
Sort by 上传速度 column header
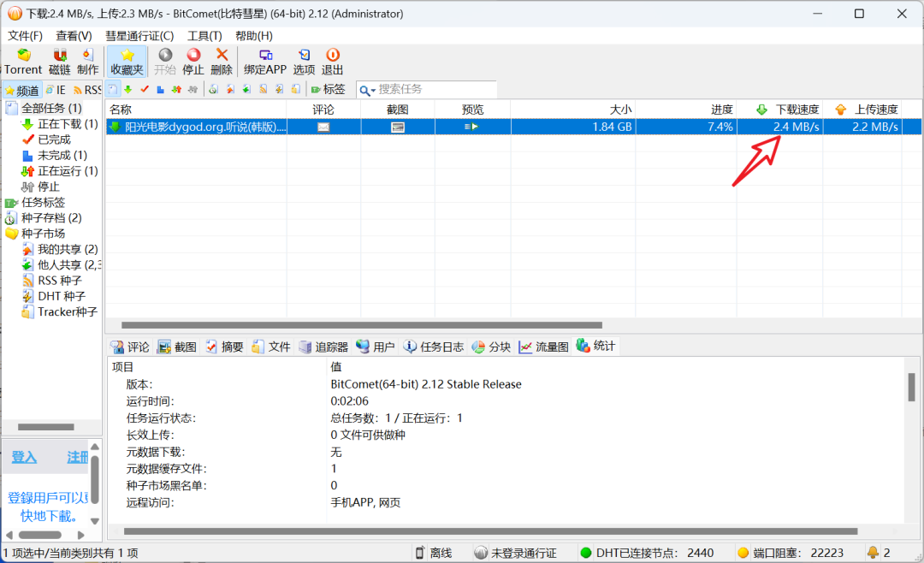(862, 109)
